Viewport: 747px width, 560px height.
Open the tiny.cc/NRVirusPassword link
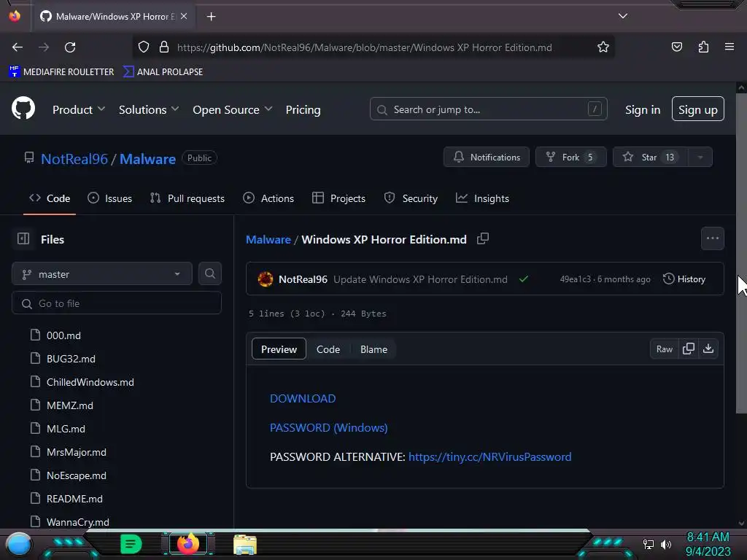point(489,456)
